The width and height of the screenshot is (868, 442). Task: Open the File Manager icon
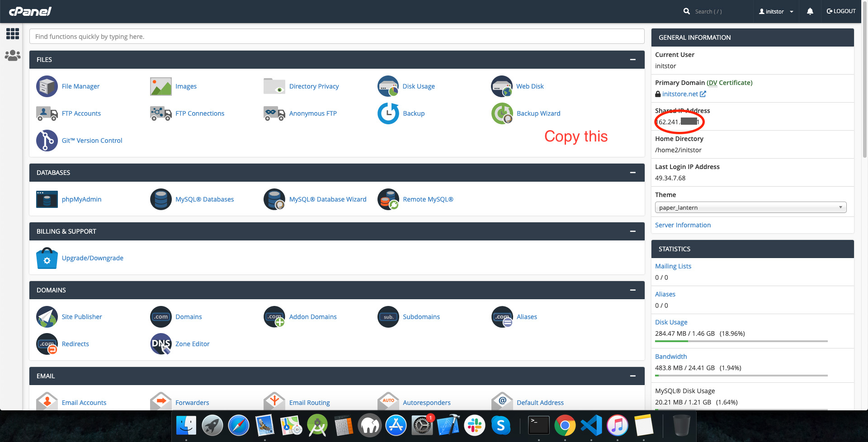tap(47, 86)
